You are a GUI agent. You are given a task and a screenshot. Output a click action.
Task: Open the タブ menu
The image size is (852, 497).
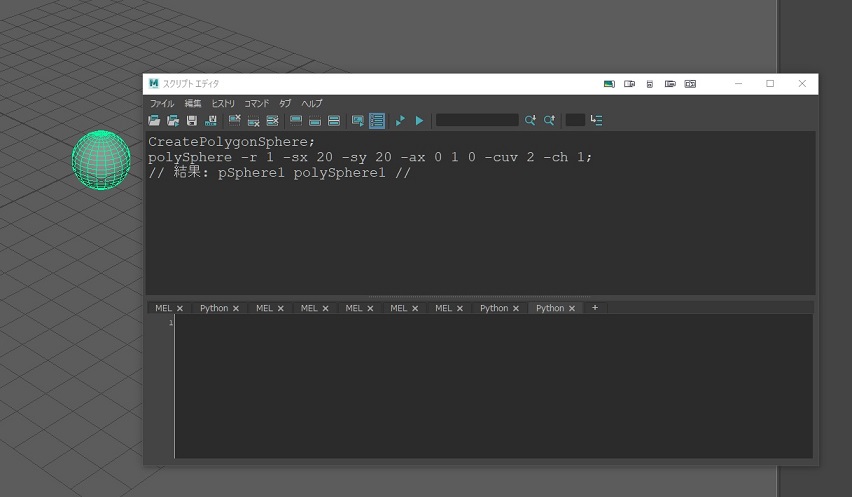tap(285, 103)
